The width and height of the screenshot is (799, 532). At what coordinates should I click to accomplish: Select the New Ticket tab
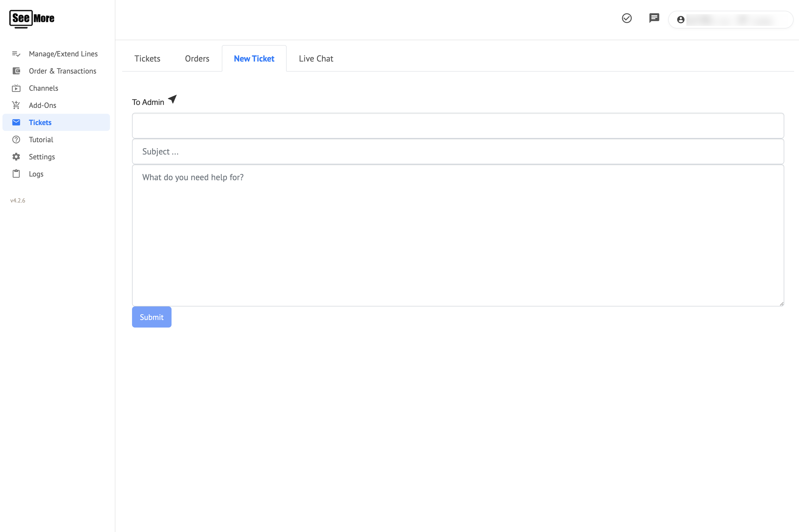[x=254, y=59]
